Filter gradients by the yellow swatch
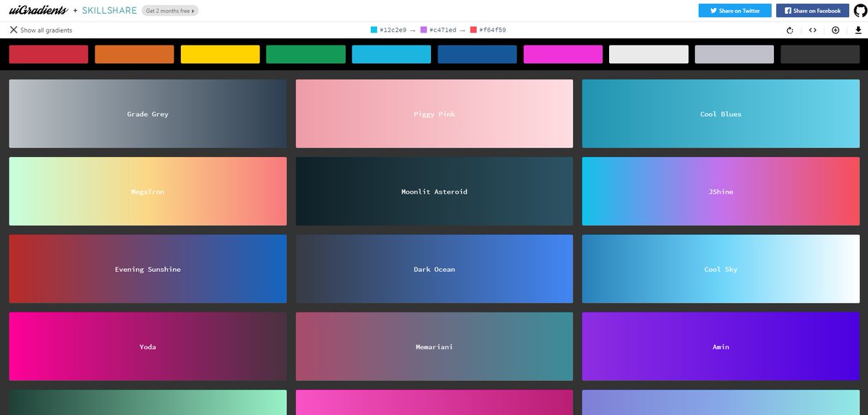This screenshot has width=868, height=415. [x=220, y=54]
